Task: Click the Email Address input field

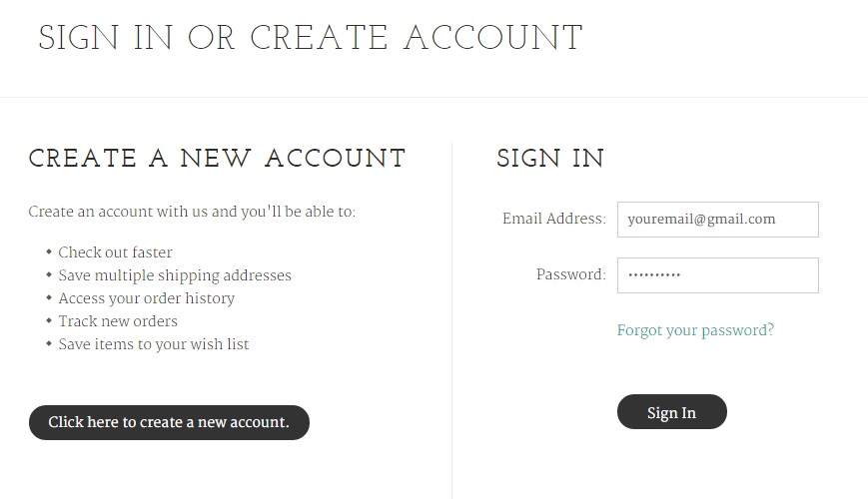Action: 717,220
